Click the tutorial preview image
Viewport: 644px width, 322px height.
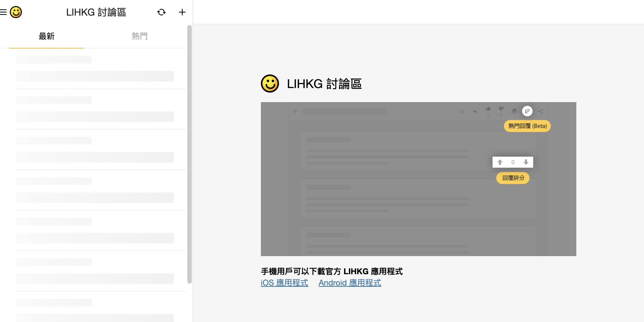coord(418,179)
